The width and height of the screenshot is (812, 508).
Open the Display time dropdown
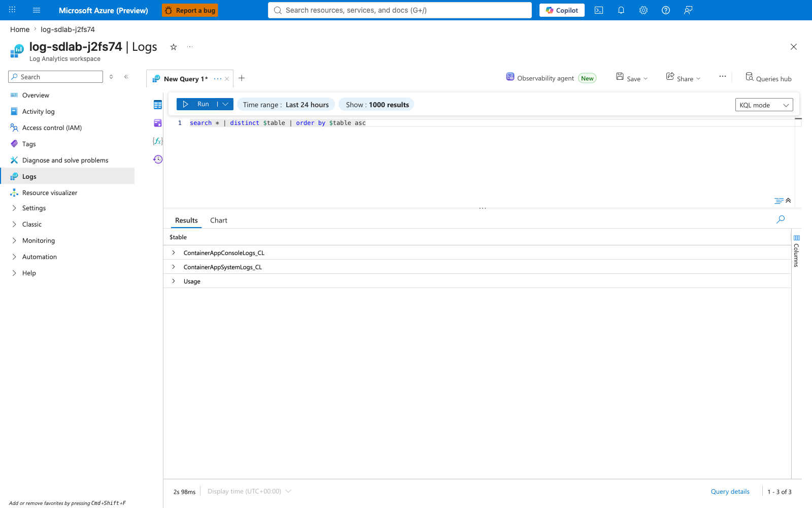pyautogui.click(x=249, y=491)
